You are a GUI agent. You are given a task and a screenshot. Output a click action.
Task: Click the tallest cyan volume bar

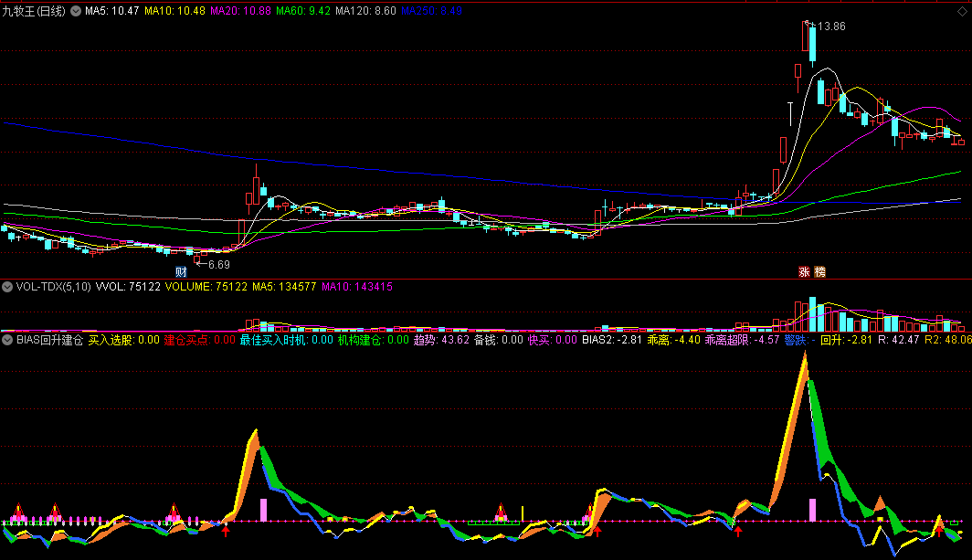tap(812, 314)
